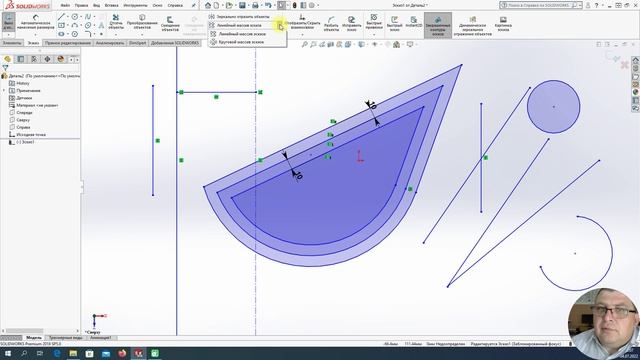Click the Home icon in quick toolbar
This screenshot has height=360, width=640.
click(208, 6)
